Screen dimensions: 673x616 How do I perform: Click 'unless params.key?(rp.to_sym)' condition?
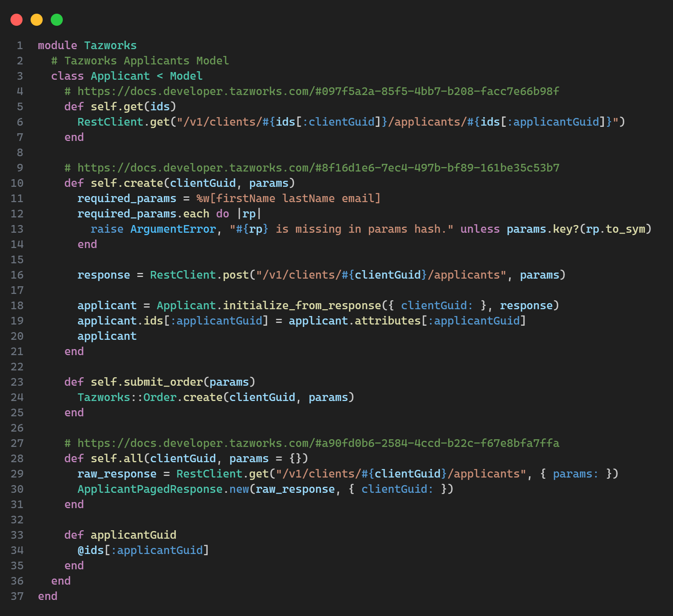(556, 229)
